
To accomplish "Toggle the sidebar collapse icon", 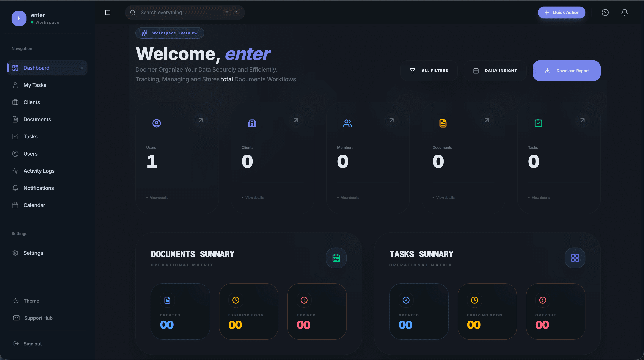I will (108, 12).
